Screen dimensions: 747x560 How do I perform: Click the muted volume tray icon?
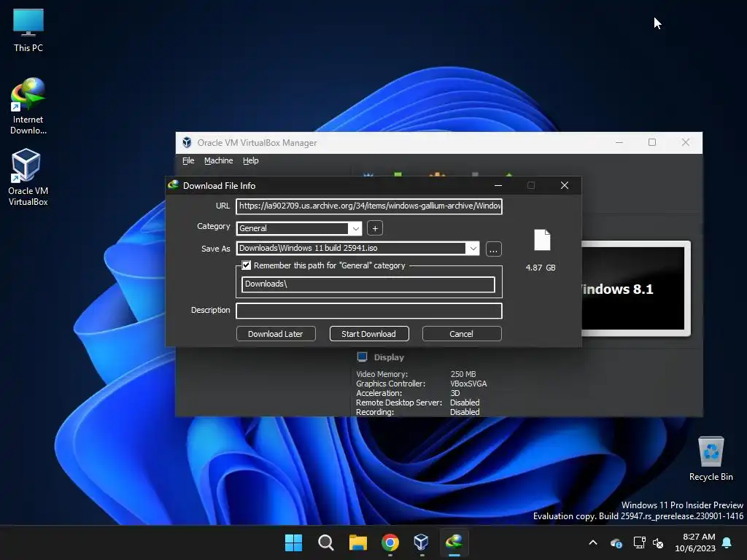[x=658, y=542]
